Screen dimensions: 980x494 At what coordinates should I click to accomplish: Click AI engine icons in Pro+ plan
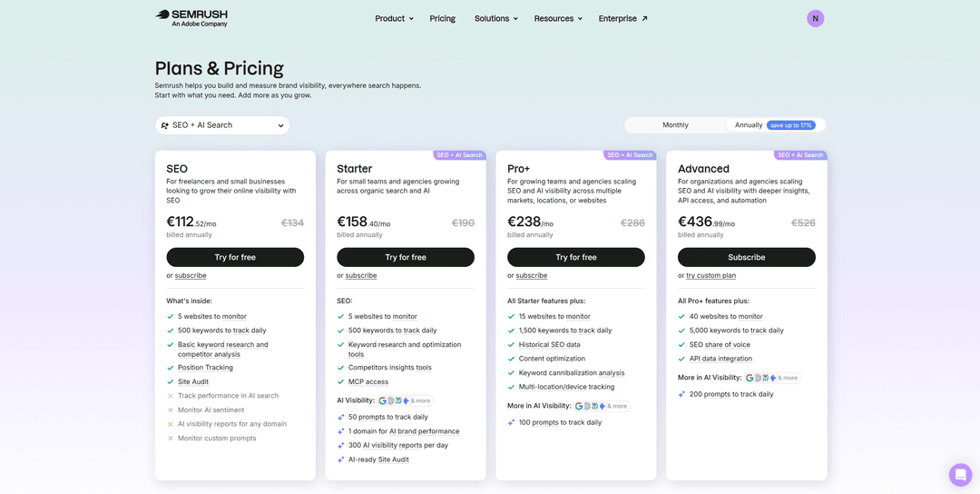(x=602, y=406)
